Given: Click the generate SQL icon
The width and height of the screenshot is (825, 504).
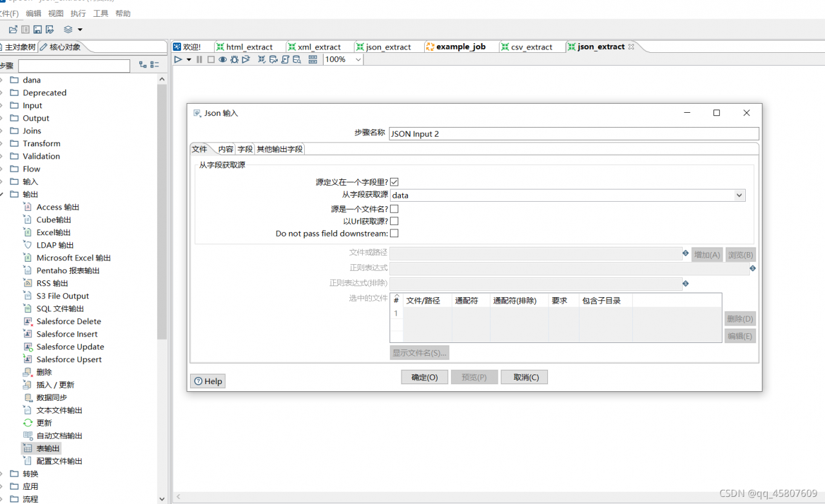Looking at the screenshot, I should click(286, 59).
